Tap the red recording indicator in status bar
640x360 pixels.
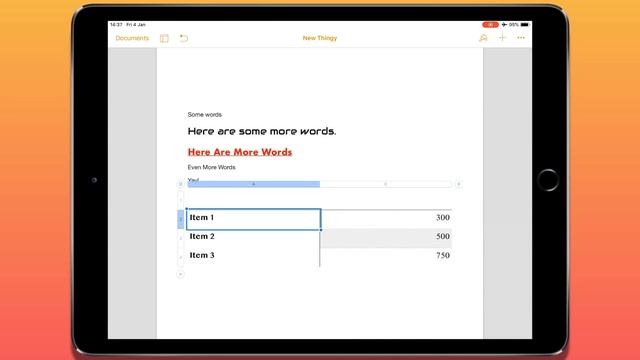coord(490,24)
